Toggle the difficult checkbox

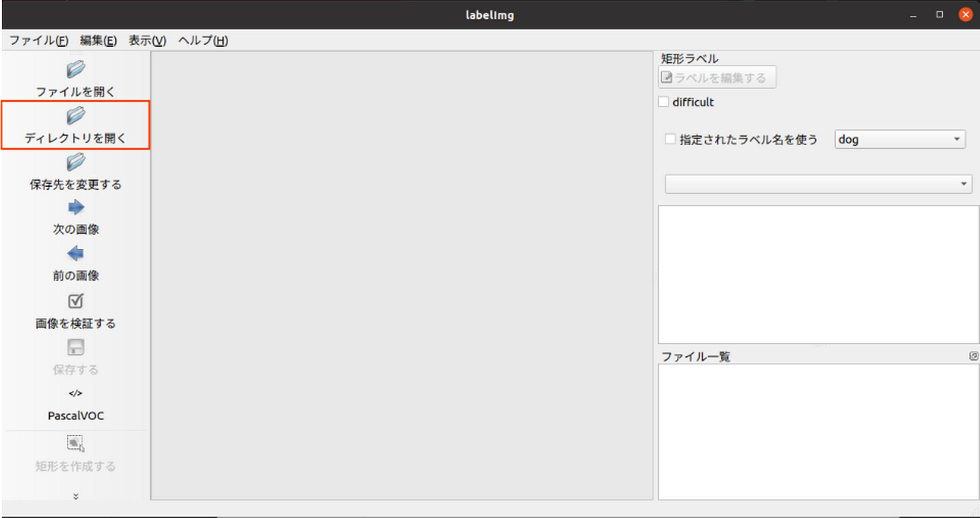tap(664, 102)
